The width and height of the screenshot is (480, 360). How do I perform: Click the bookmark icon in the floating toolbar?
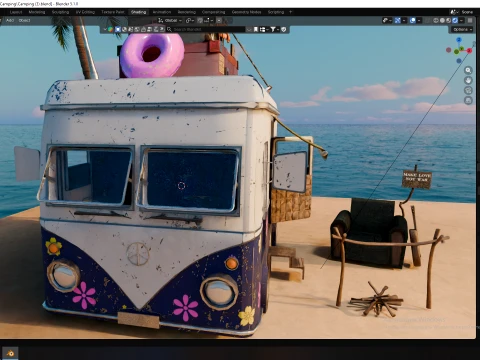pos(256,29)
